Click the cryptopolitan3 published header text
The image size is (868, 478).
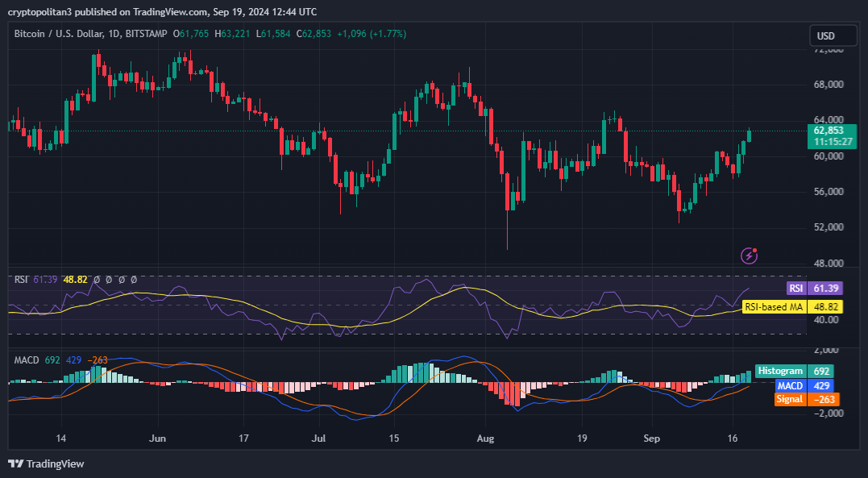[161, 11]
